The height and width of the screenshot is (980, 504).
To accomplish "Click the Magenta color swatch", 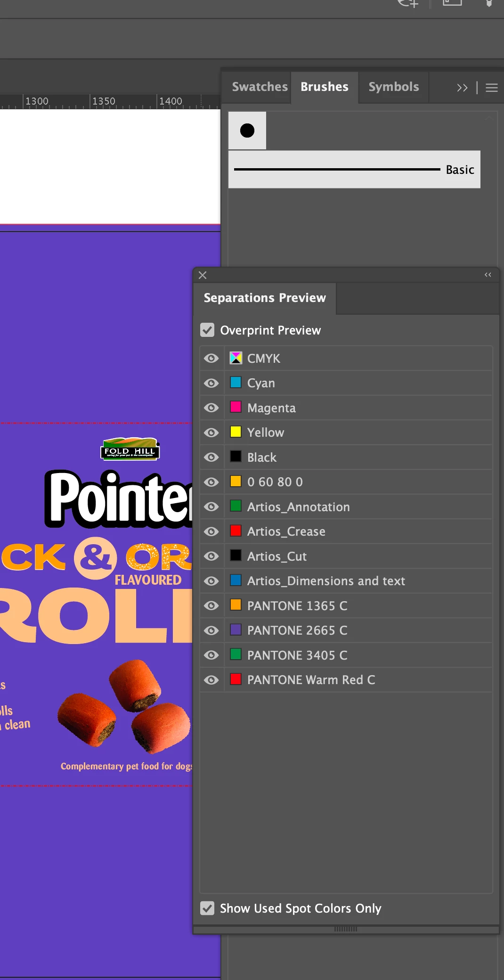I will (x=236, y=407).
